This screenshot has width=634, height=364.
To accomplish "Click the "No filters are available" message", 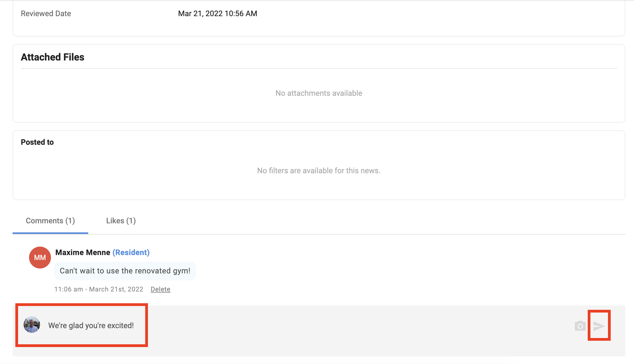I will coord(319,171).
